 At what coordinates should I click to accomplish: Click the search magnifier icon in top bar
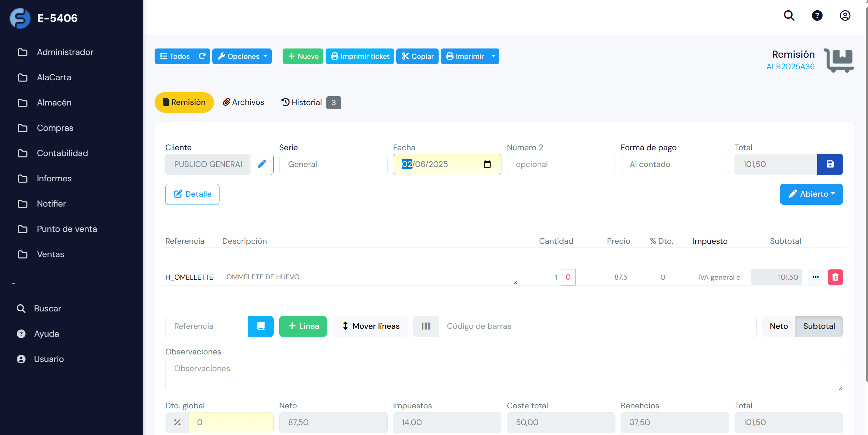[789, 16]
